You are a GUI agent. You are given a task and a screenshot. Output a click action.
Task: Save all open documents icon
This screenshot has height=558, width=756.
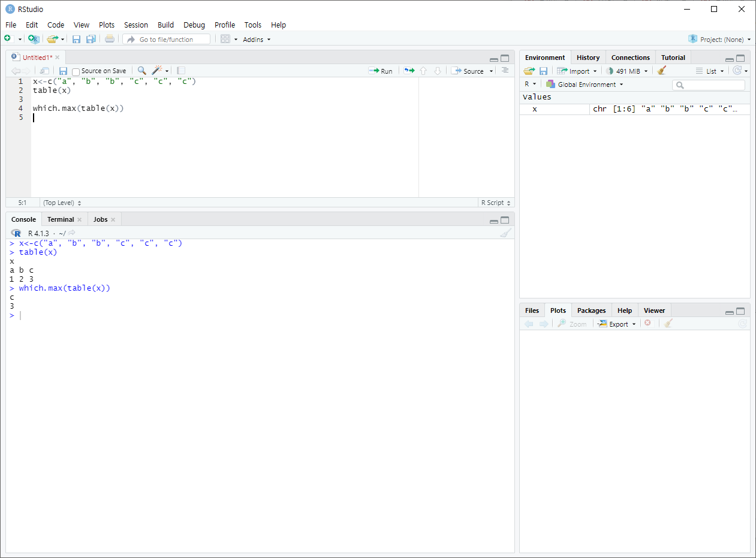click(x=91, y=39)
